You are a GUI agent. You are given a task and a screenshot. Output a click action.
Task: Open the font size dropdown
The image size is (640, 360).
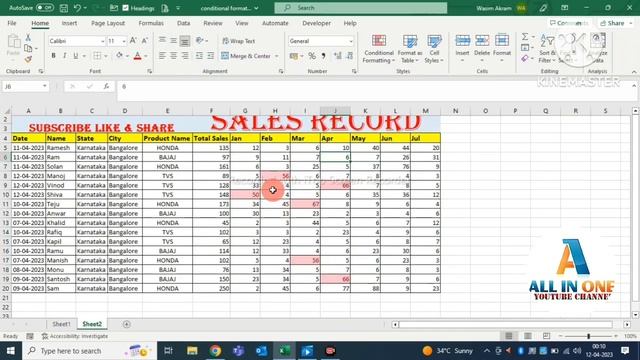pos(124,41)
